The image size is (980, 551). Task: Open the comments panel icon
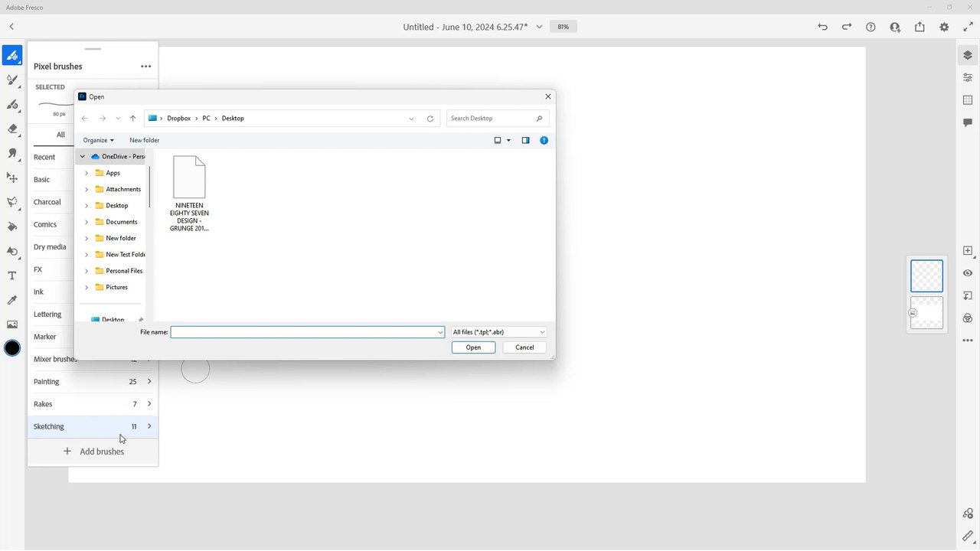tap(968, 122)
